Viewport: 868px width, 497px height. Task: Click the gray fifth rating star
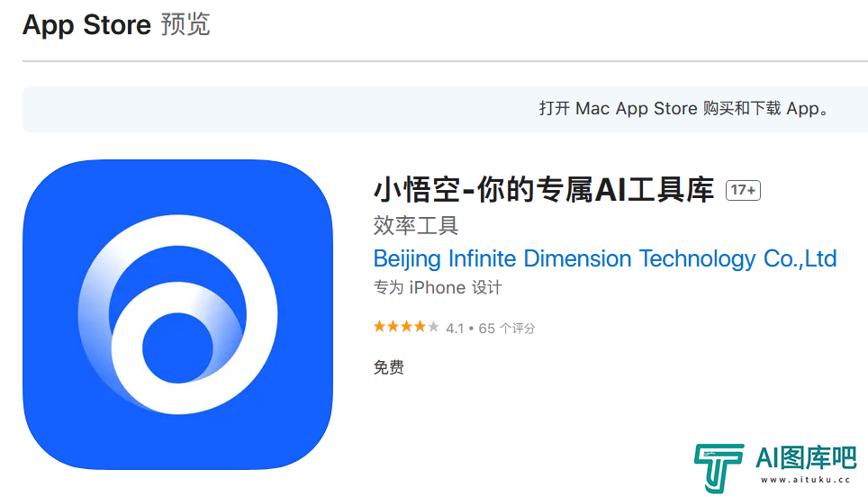(x=433, y=327)
